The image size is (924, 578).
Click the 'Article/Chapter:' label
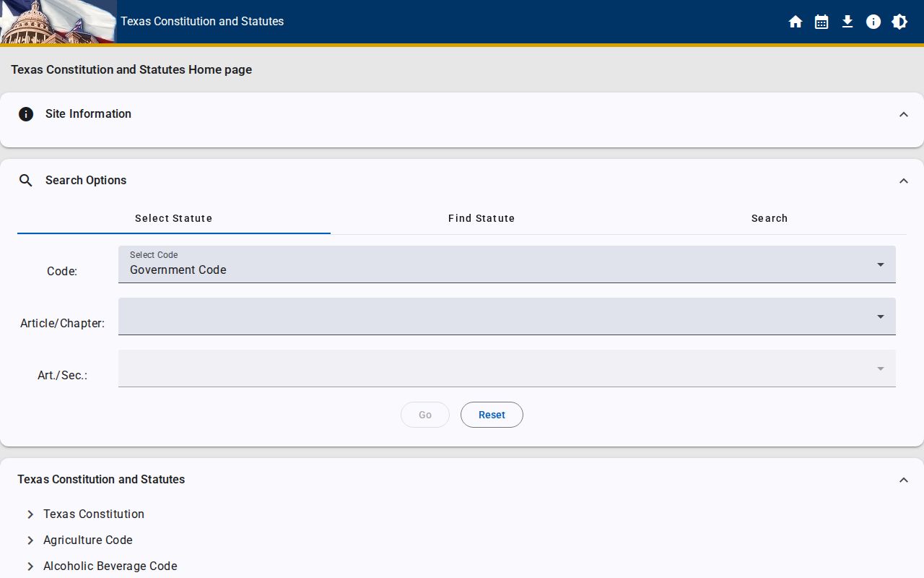[63, 324]
